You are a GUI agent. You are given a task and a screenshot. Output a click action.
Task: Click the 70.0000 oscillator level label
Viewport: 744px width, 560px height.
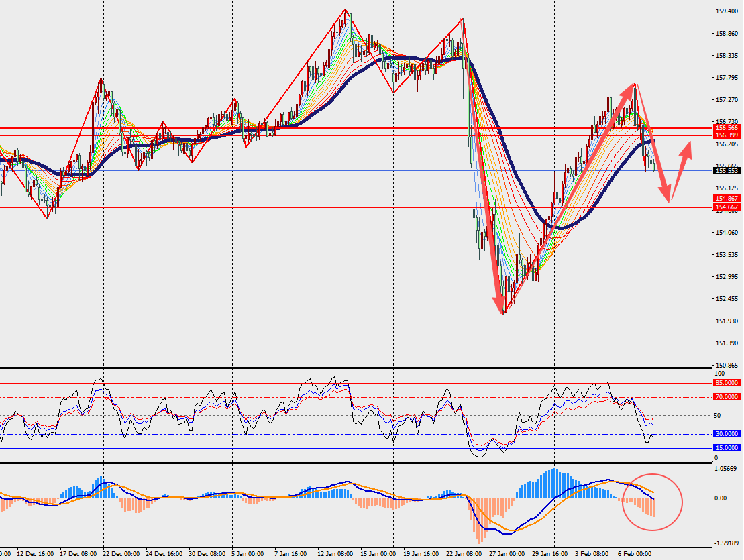(x=727, y=397)
